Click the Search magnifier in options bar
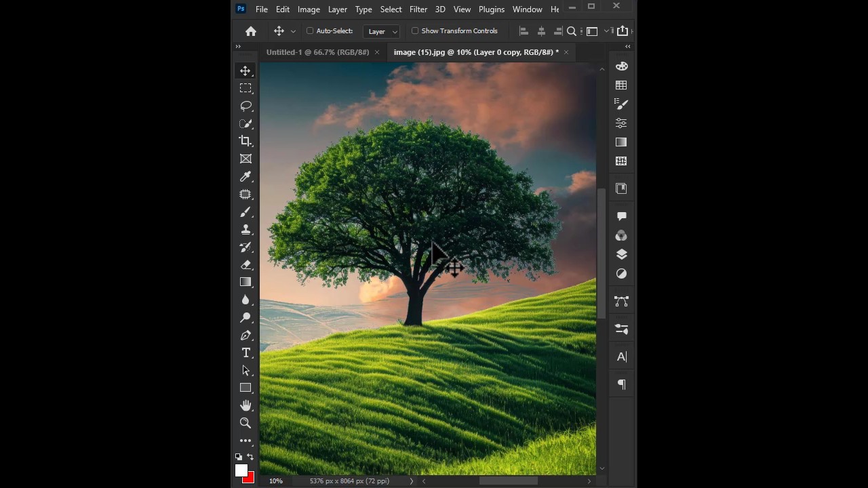The width and height of the screenshot is (868, 488). coord(572,31)
